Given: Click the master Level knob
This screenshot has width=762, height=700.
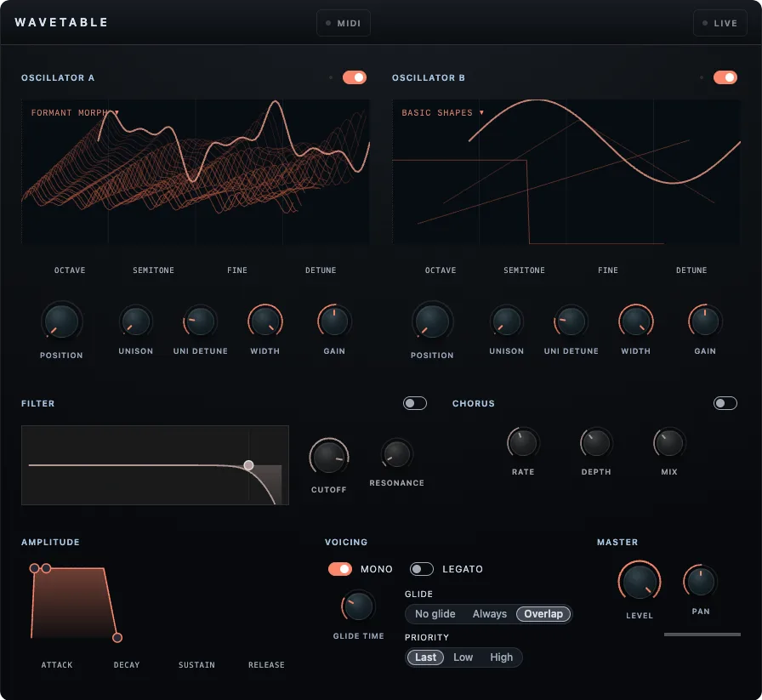Looking at the screenshot, I should point(640,582).
